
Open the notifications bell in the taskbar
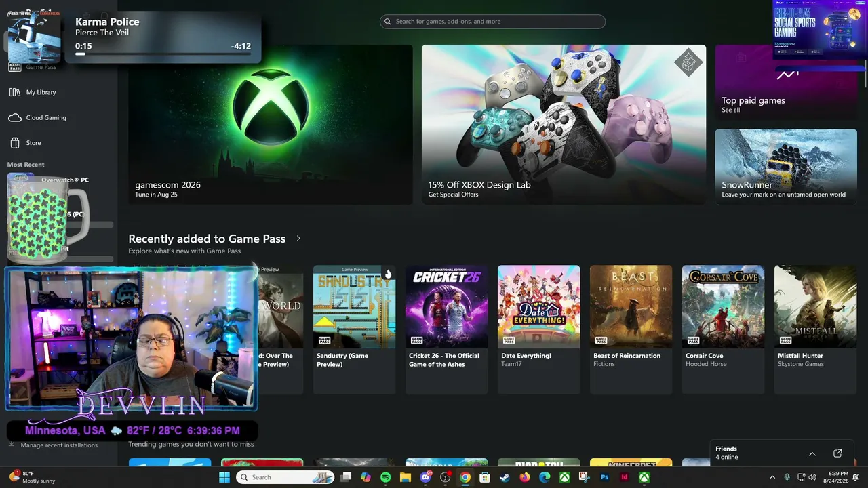[856, 477]
